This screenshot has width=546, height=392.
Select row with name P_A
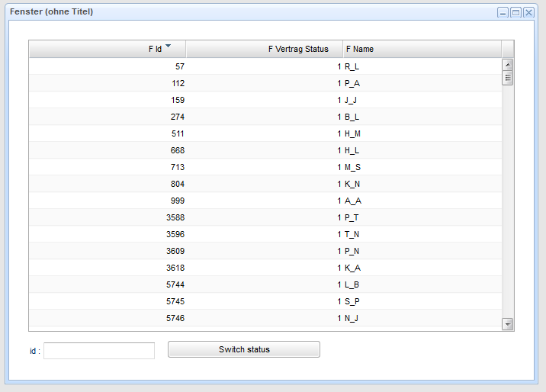352,83
